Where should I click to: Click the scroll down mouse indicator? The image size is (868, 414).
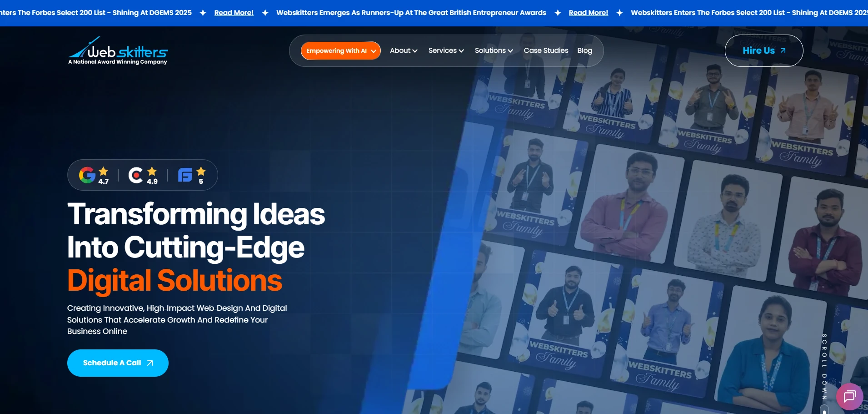[x=824, y=410]
